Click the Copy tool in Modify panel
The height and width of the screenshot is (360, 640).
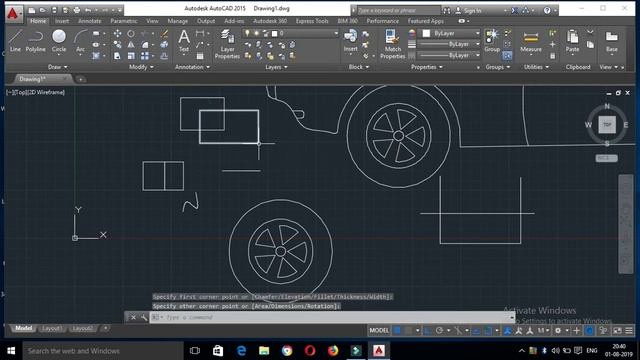click(117, 45)
